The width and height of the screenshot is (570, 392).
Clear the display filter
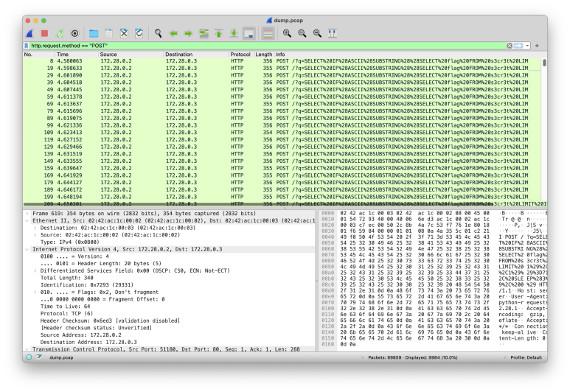[x=510, y=46]
